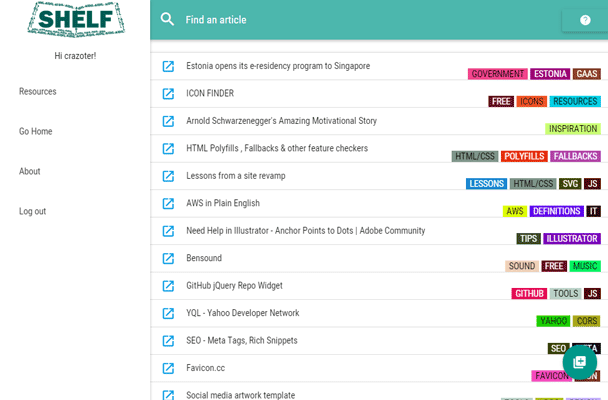Select the SVG tag
608x400 pixels.
click(570, 184)
